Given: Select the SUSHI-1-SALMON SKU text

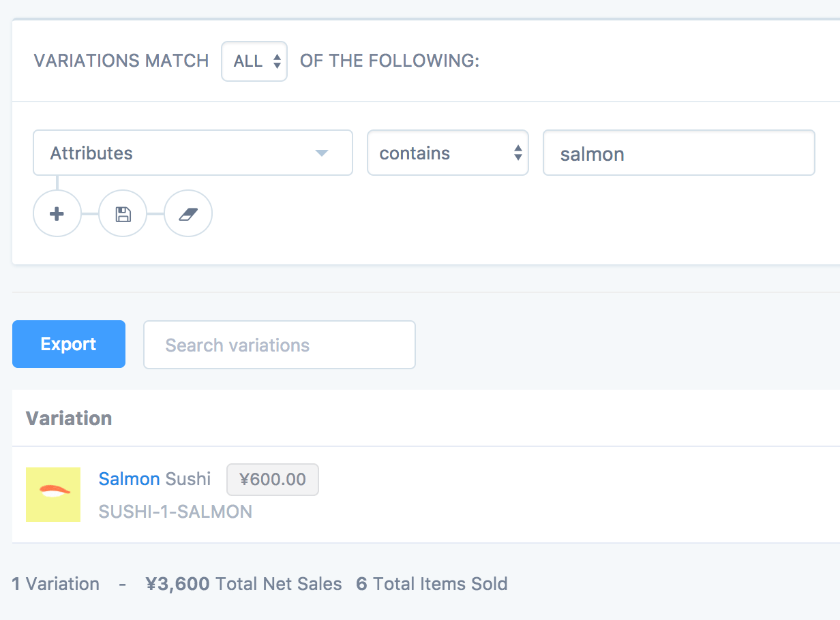Looking at the screenshot, I should tap(175, 511).
